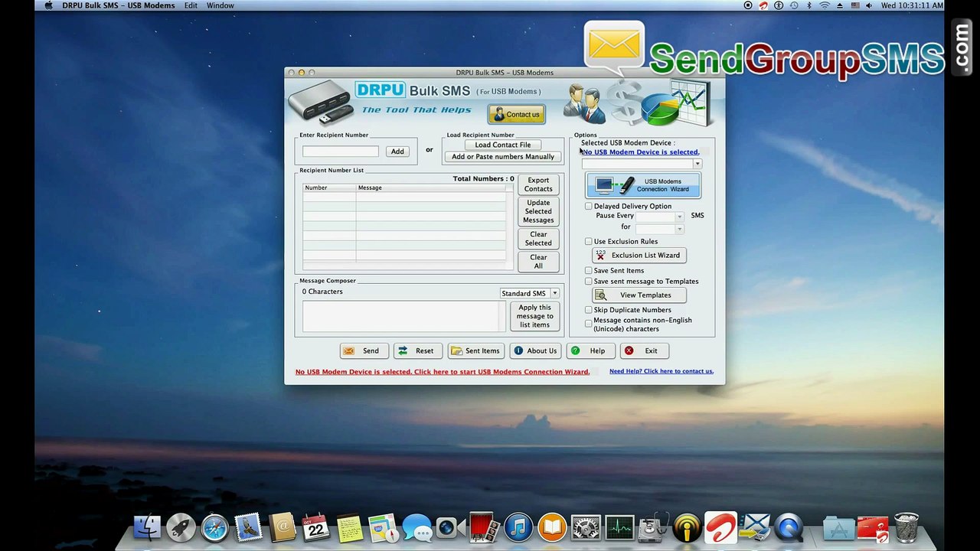The image size is (980, 551).
Task: Check Save sent message to Templates
Action: (589, 281)
